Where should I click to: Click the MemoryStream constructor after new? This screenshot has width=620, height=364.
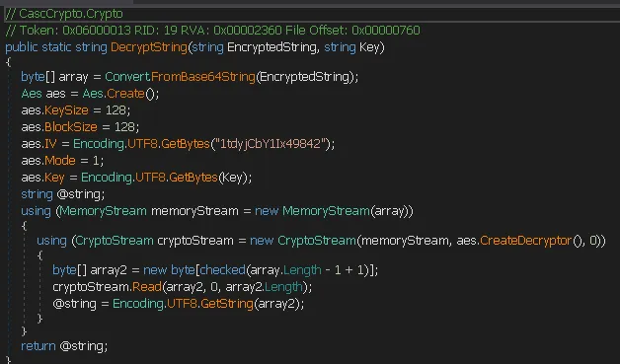pos(326,211)
